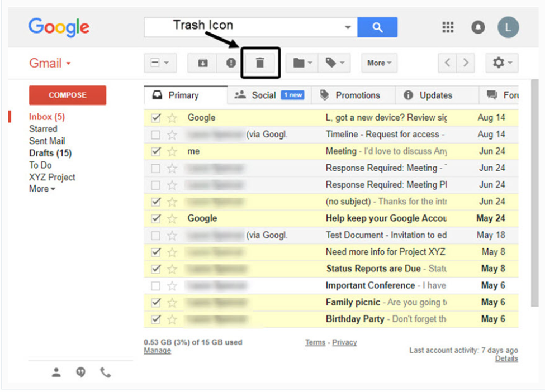Open Google apps grid

[x=448, y=27]
